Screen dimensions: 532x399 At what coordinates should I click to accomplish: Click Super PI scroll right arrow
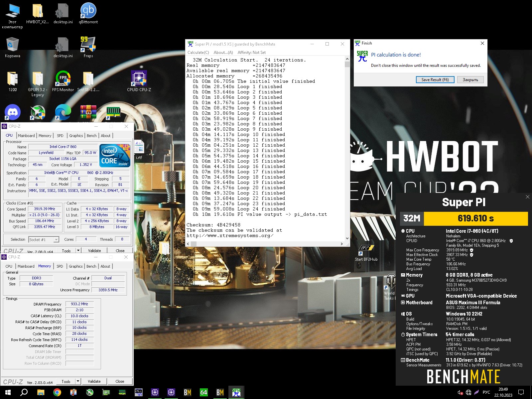click(342, 244)
